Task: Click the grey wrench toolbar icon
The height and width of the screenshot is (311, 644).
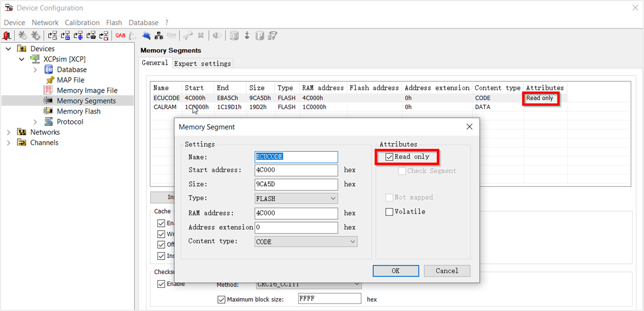Action: [x=188, y=36]
